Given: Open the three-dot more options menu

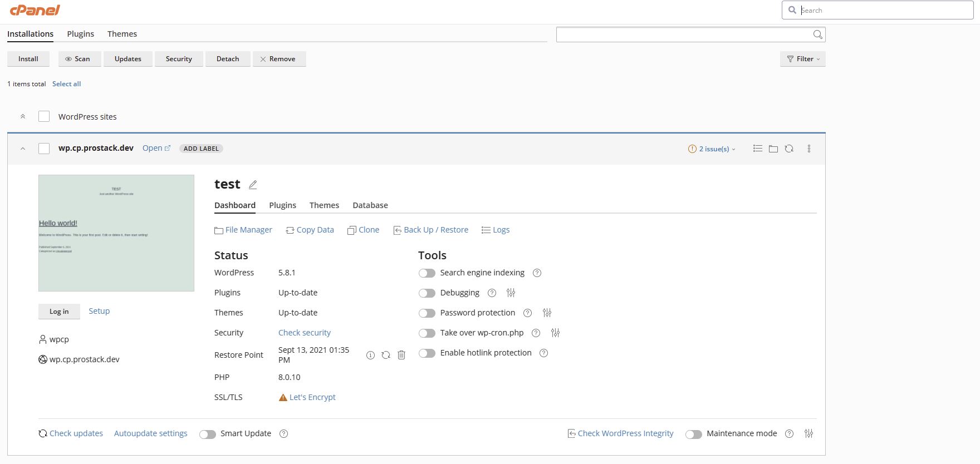Looking at the screenshot, I should point(809,149).
